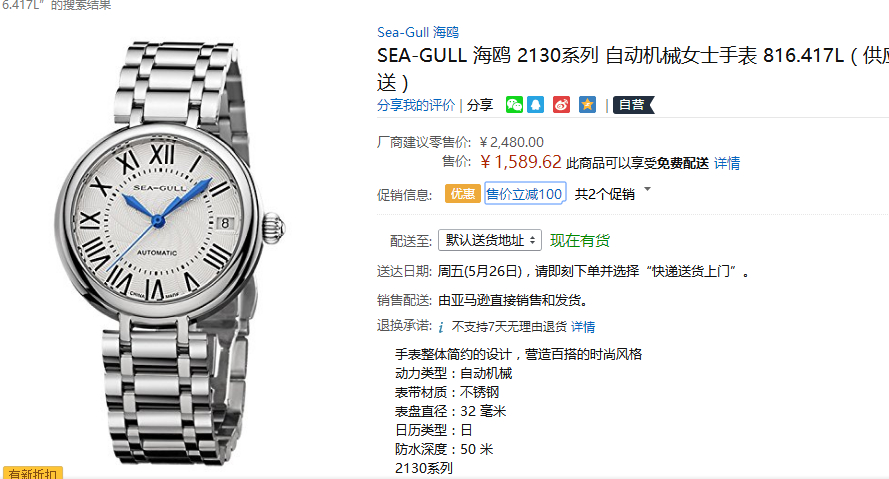Expand the 共2个促销 promotions arrow
The image size is (889, 479).
click(647, 189)
